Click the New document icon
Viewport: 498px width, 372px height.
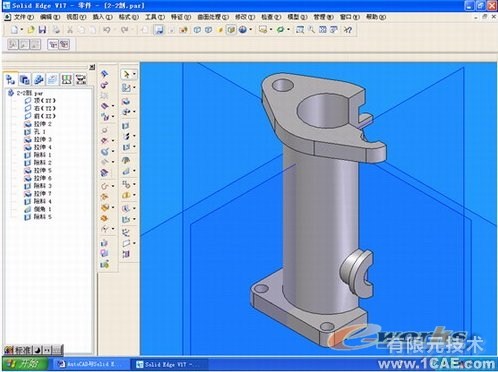14,30
